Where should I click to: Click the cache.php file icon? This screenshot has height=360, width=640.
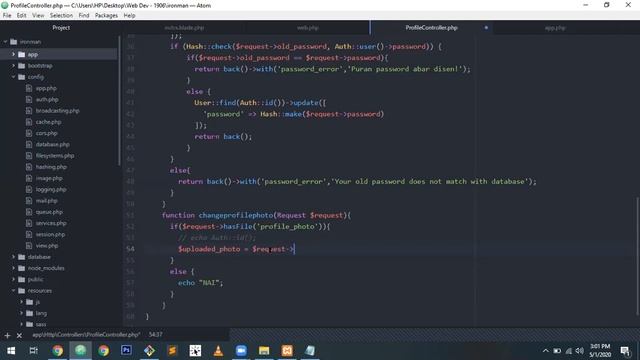[x=29, y=122]
